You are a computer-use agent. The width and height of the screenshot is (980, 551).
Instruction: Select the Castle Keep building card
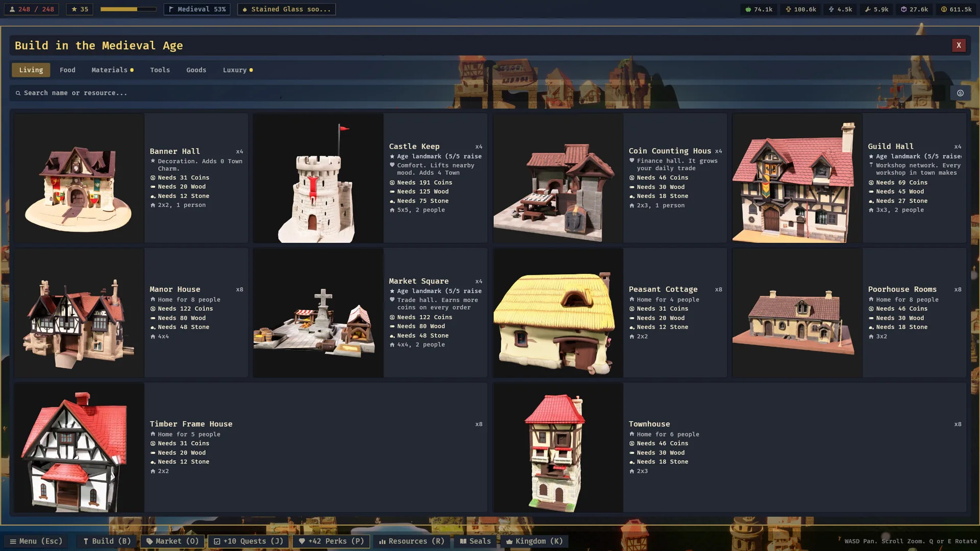click(x=370, y=178)
